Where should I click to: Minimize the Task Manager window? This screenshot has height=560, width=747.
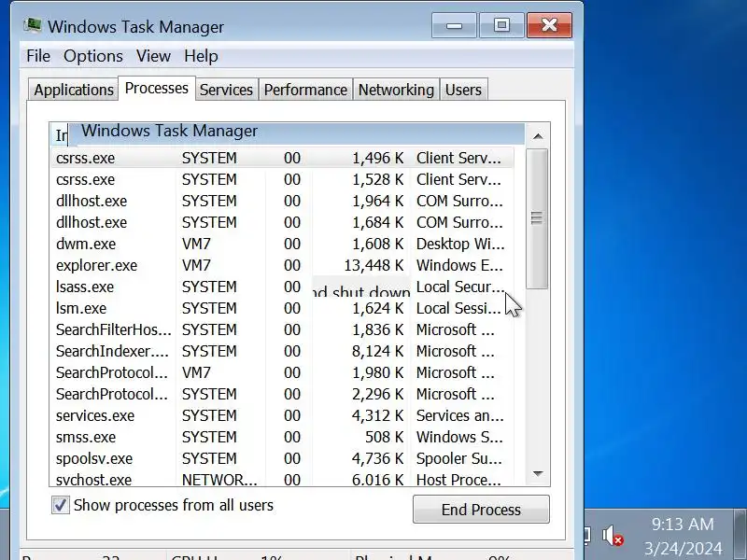point(454,25)
